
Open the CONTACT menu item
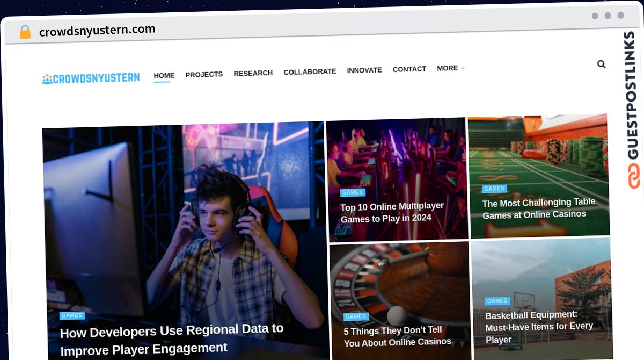409,69
